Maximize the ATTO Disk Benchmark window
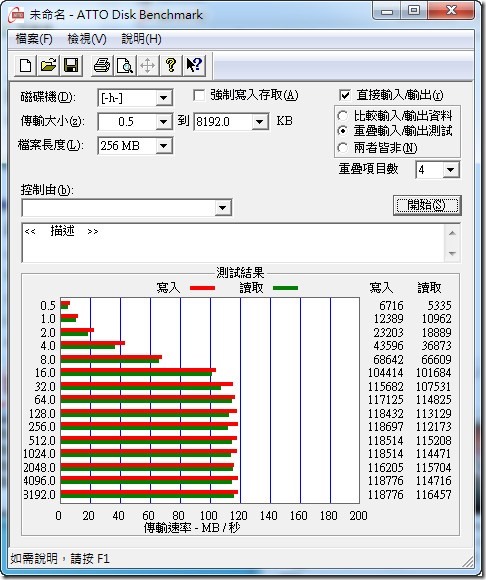This screenshot has width=486, height=580. 414,11
